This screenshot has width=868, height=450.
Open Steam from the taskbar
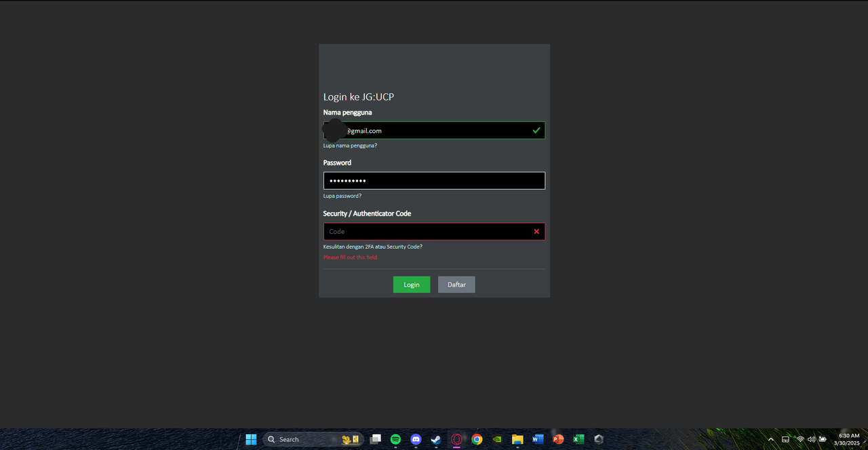(x=436, y=439)
